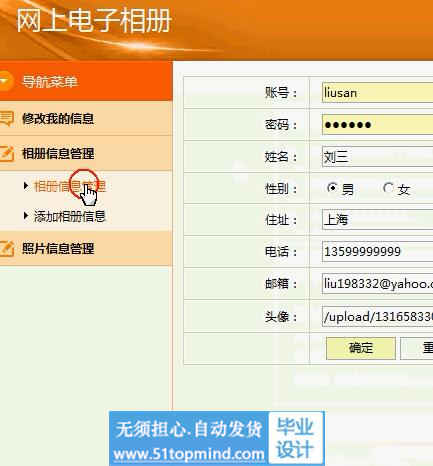Click the reset button next to 确定
This screenshot has width=433, height=466.
pos(417,348)
